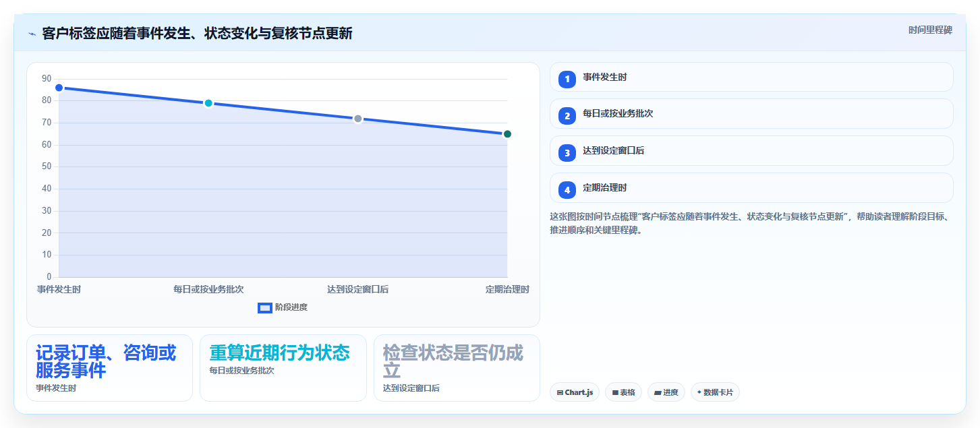Click the blue chart point at value 86
Viewport: 980px width, 428px height.
tap(59, 88)
